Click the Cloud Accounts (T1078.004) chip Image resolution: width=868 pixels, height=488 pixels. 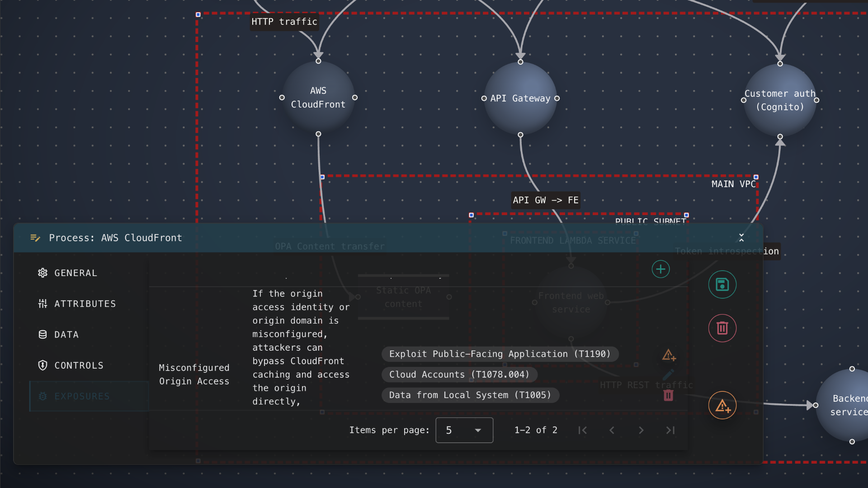click(x=459, y=375)
